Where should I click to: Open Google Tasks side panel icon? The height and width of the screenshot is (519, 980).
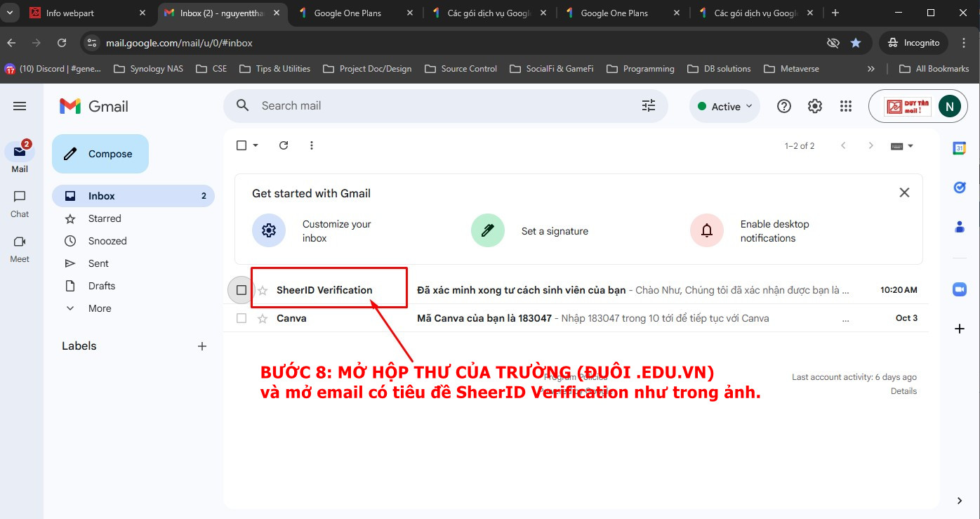(959, 188)
